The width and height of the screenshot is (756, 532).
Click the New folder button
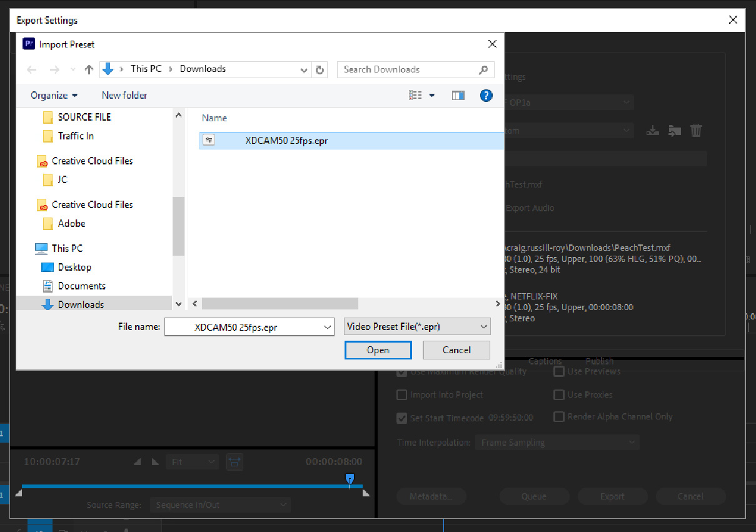coord(124,95)
